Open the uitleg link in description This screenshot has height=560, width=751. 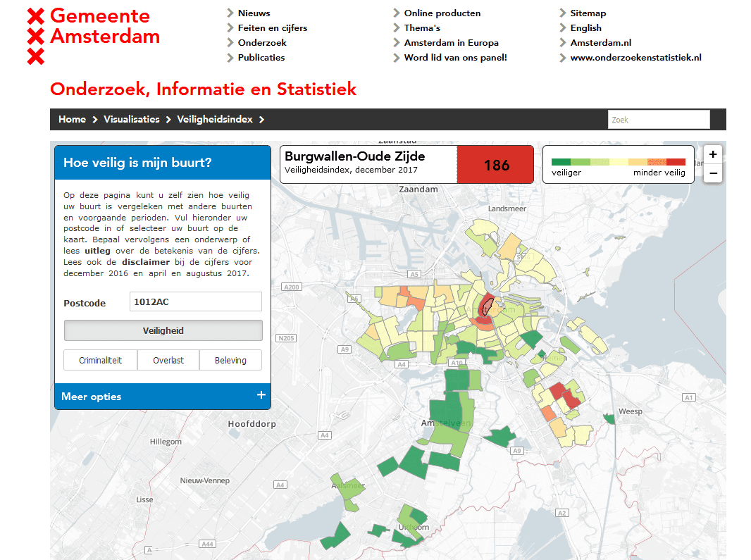(97, 251)
